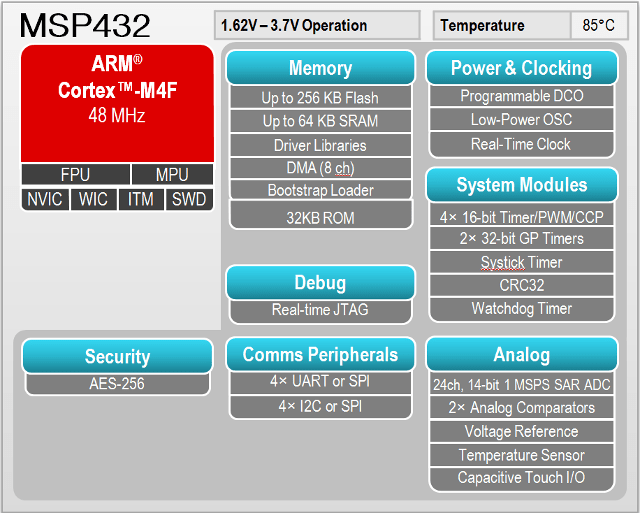640x513 pixels.
Task: Select the WIC block
Action: point(93,199)
